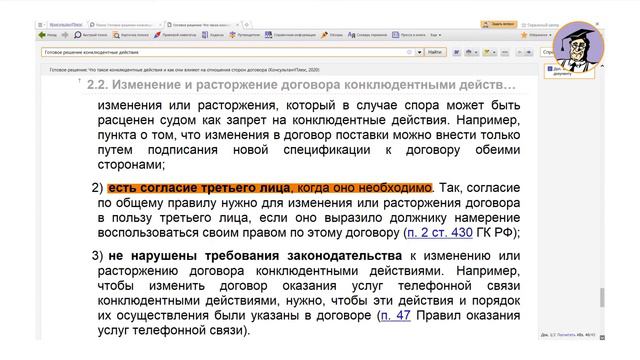Open Карточка поиска in the toolbar
Image resolution: width=640 pixels, height=360 pixels.
(x=131, y=35)
